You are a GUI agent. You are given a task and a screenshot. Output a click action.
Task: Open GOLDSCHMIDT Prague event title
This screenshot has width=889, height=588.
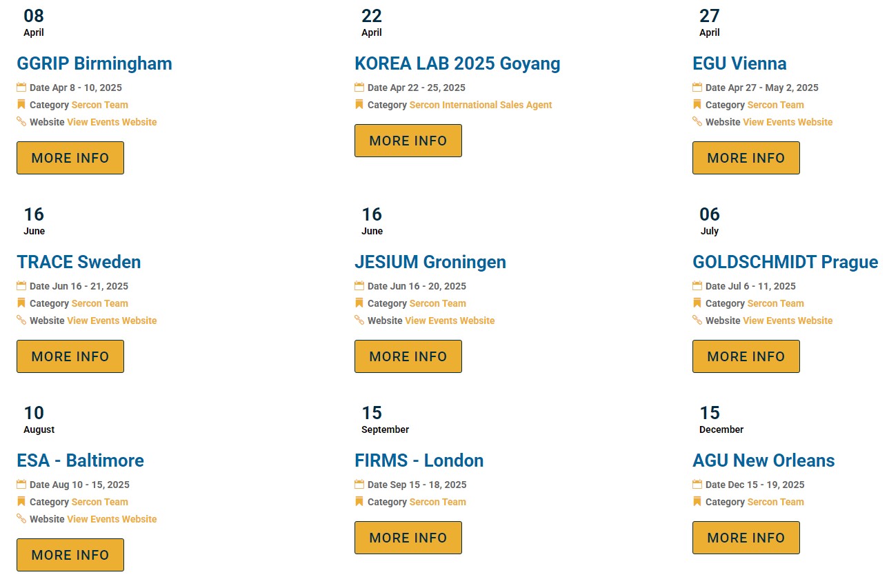(x=785, y=262)
